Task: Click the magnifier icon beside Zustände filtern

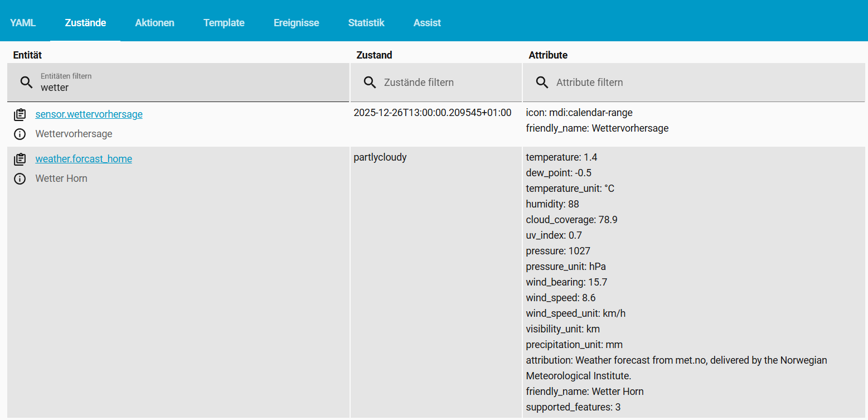Action: click(x=370, y=83)
